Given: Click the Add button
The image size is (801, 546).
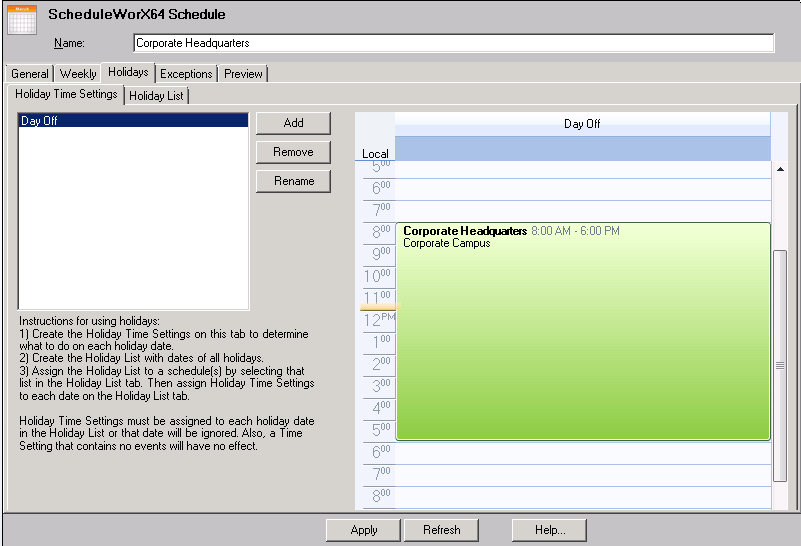Looking at the screenshot, I should pyautogui.click(x=293, y=123).
